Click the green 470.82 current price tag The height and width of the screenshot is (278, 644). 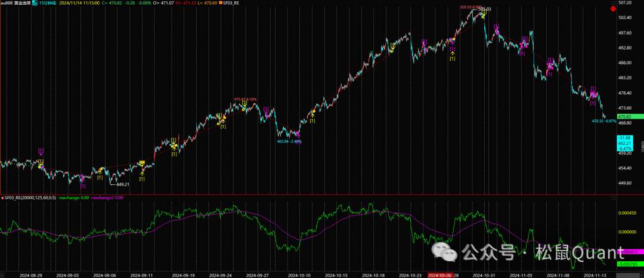627,116
